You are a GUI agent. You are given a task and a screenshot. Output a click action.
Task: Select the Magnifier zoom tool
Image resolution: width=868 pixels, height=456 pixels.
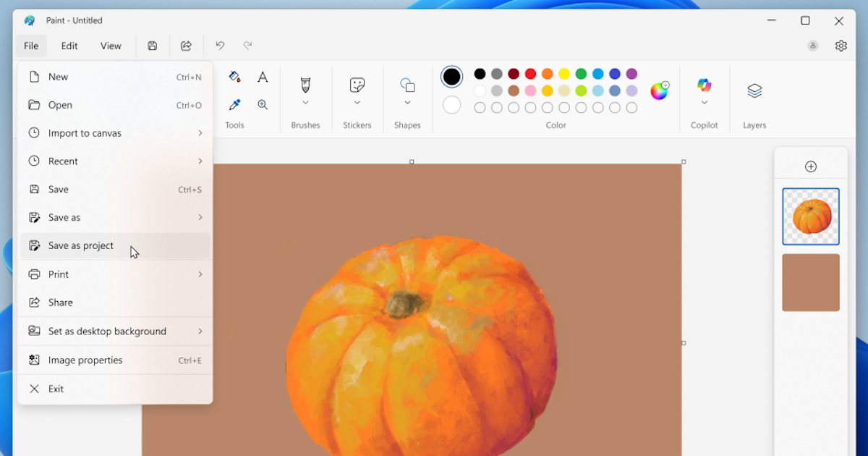[x=263, y=105]
